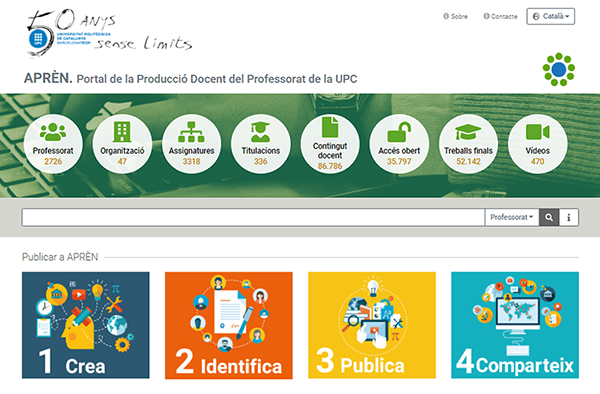Click the Professorat count 2726
600x394 pixels.
(x=53, y=161)
